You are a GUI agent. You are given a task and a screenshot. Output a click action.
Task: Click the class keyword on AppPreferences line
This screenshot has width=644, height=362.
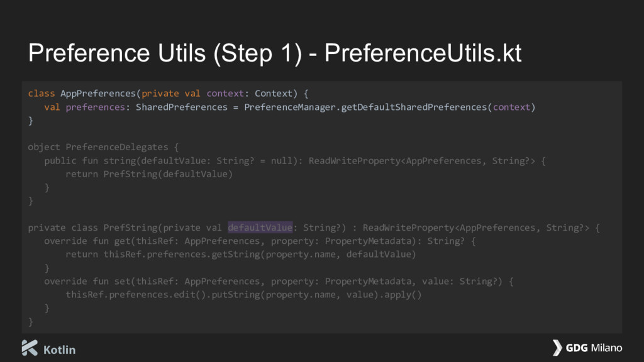click(41, 93)
